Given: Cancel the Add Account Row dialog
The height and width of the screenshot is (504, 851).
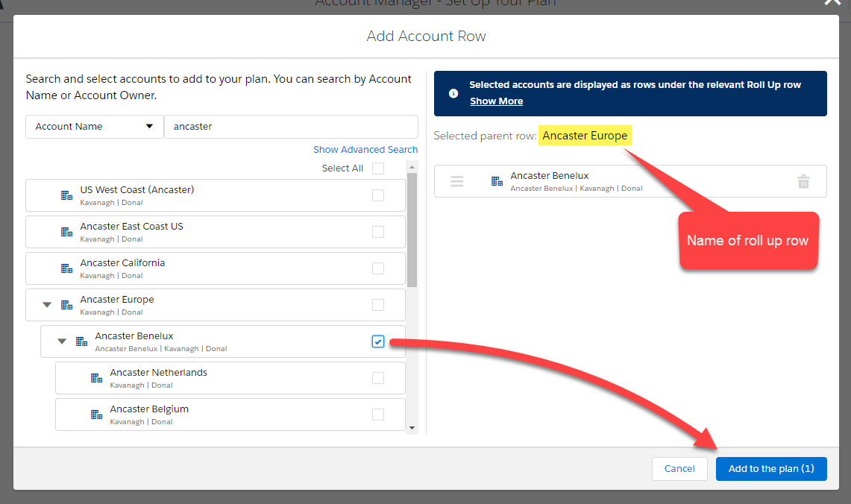Looking at the screenshot, I should [x=679, y=469].
